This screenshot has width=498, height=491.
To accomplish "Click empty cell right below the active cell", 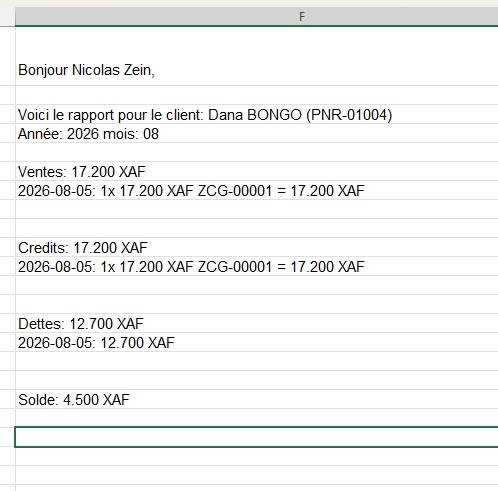I will [257, 456].
